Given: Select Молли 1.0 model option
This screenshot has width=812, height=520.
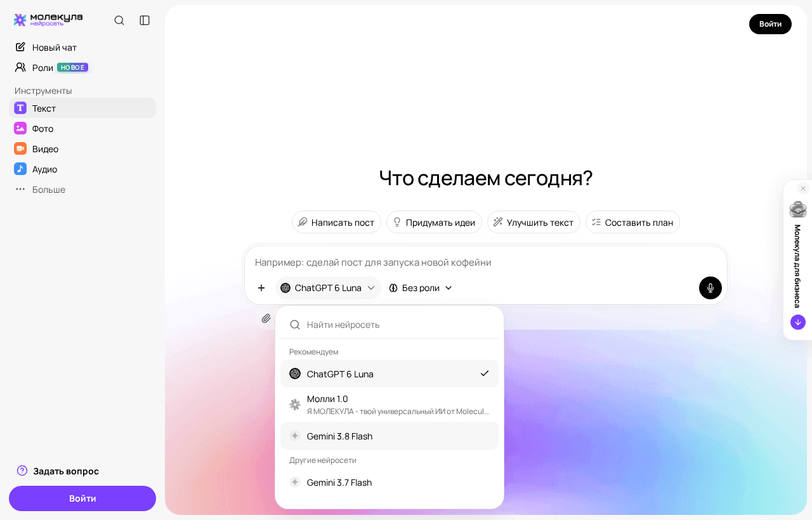Looking at the screenshot, I should click(x=390, y=405).
